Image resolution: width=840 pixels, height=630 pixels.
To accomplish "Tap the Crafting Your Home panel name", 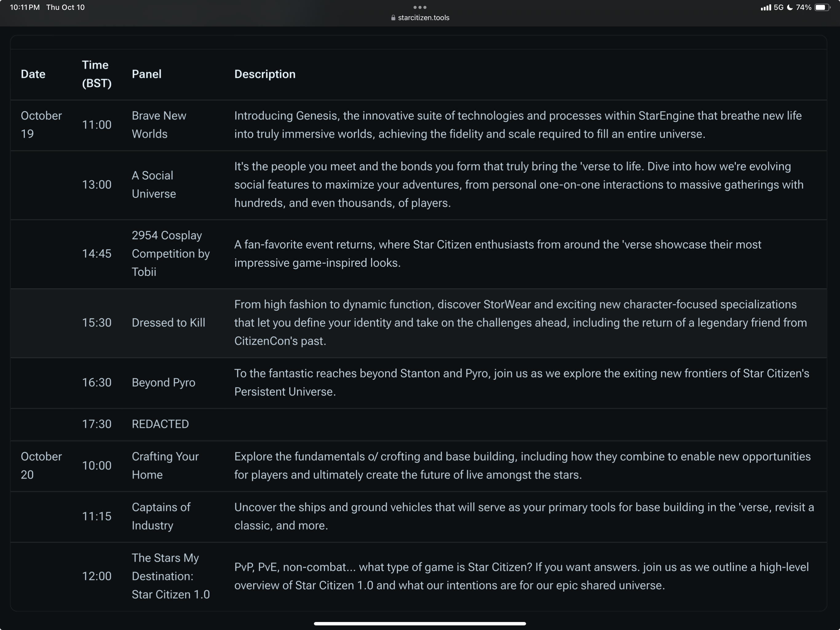I will [x=165, y=465].
